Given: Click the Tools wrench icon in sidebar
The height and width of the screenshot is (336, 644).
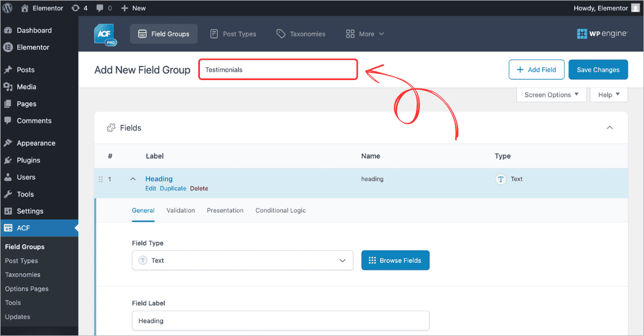Looking at the screenshot, I should pos(8,194).
